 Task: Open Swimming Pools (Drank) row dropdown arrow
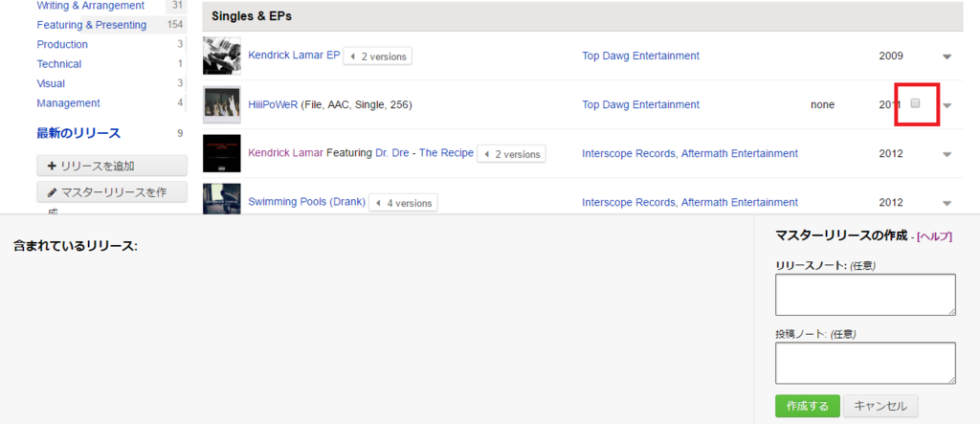pos(947,203)
